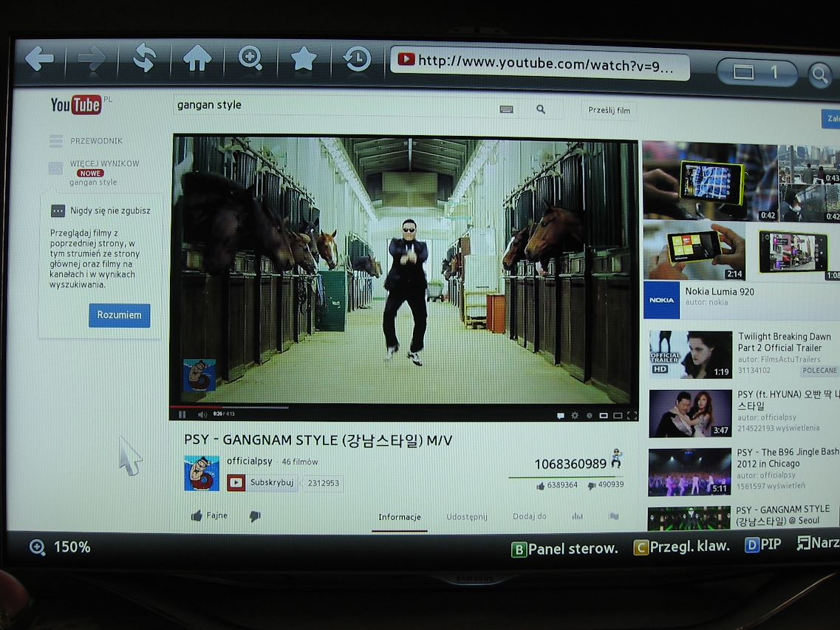Click the blue 'Rozumiem' button

[120, 315]
